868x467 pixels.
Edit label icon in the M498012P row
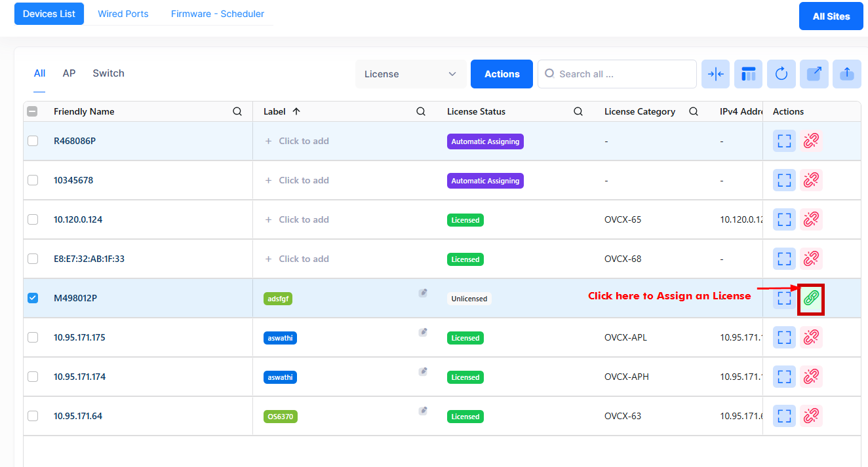tap(424, 293)
